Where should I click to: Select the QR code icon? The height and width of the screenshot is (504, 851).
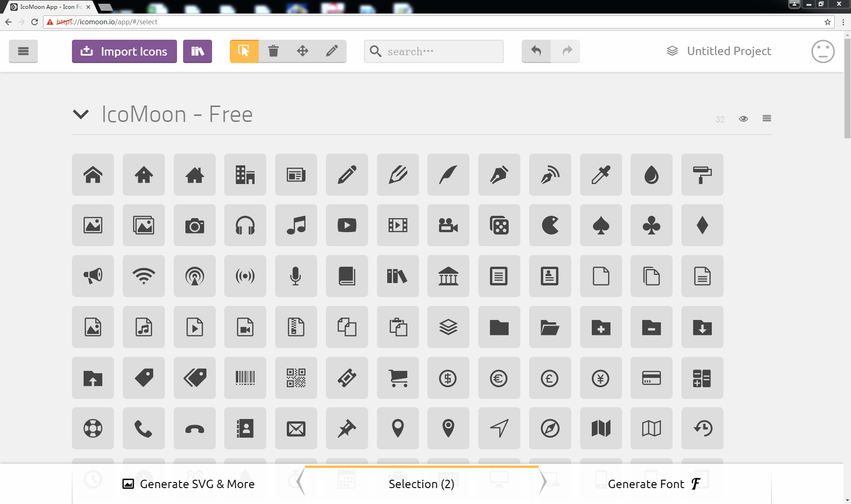click(x=296, y=378)
